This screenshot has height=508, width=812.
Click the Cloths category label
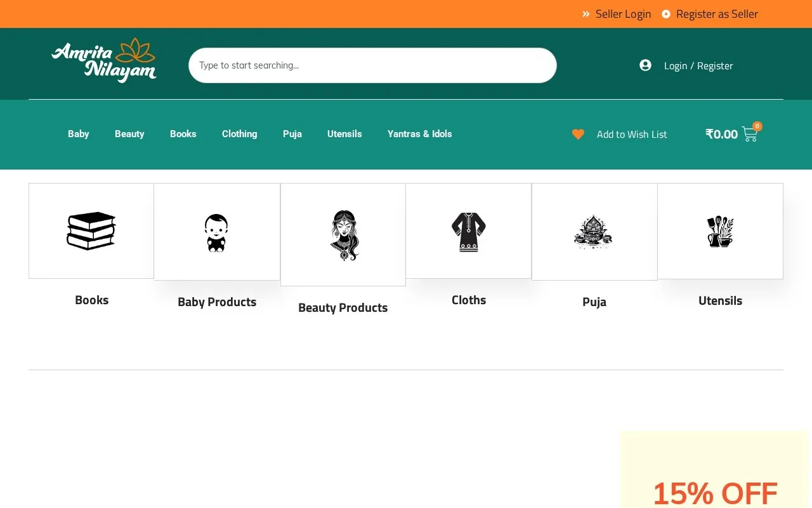(x=469, y=300)
